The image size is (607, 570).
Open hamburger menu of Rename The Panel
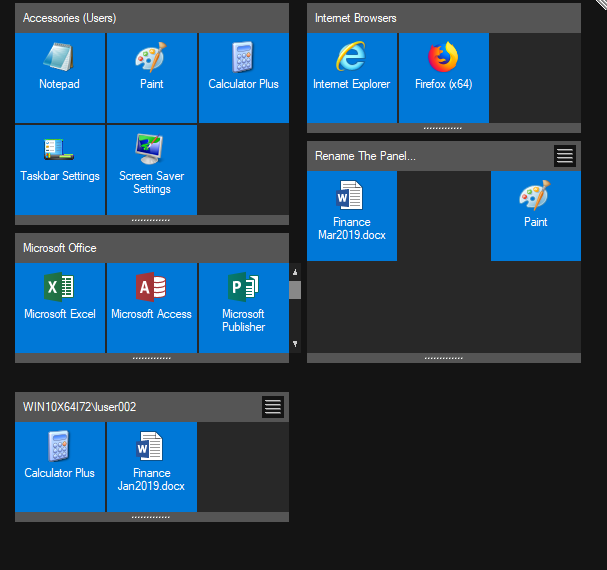[565, 156]
